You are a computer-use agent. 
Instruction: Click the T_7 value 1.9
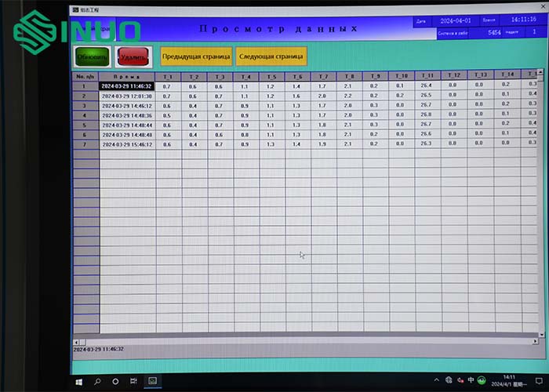(x=322, y=143)
